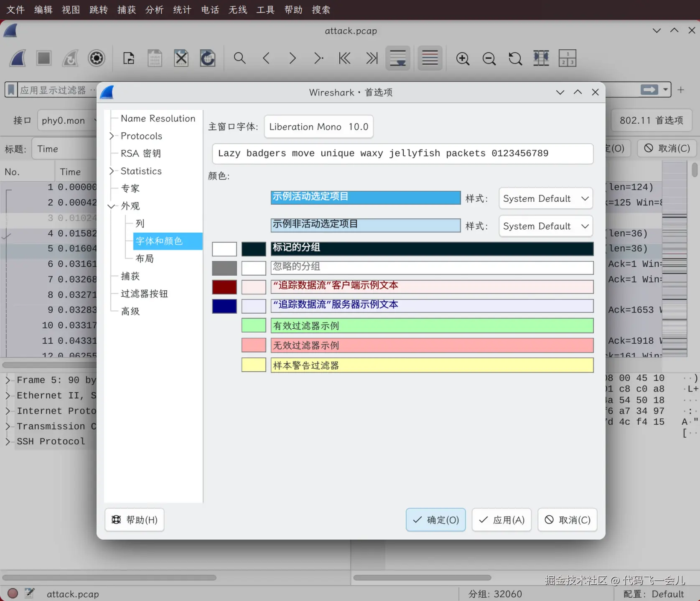The image size is (700, 601).
Task: Zoom in on main window text
Action: pos(463,58)
